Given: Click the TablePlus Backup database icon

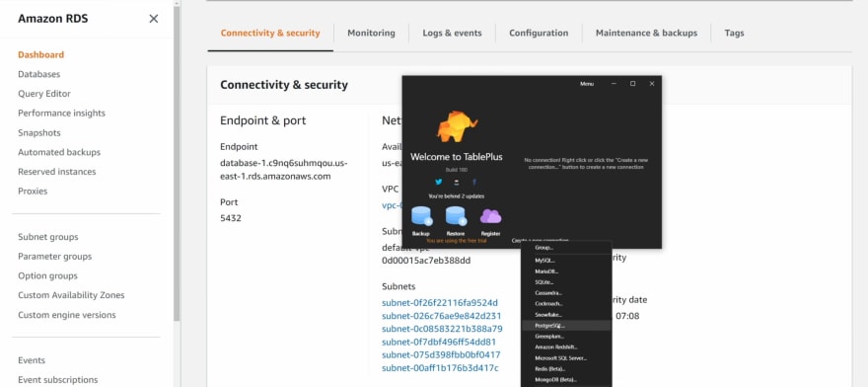Looking at the screenshot, I should coord(422,216).
